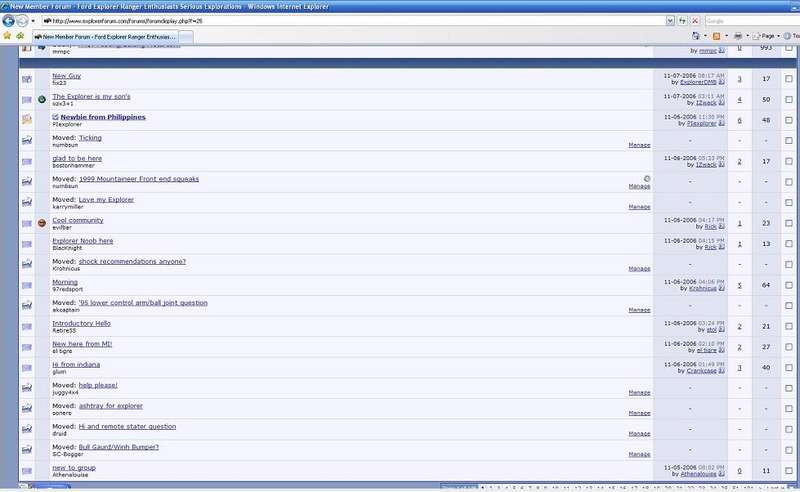Open last poster ExplorerDMB profile link
This screenshot has height=492, width=800.
pyautogui.click(x=698, y=82)
